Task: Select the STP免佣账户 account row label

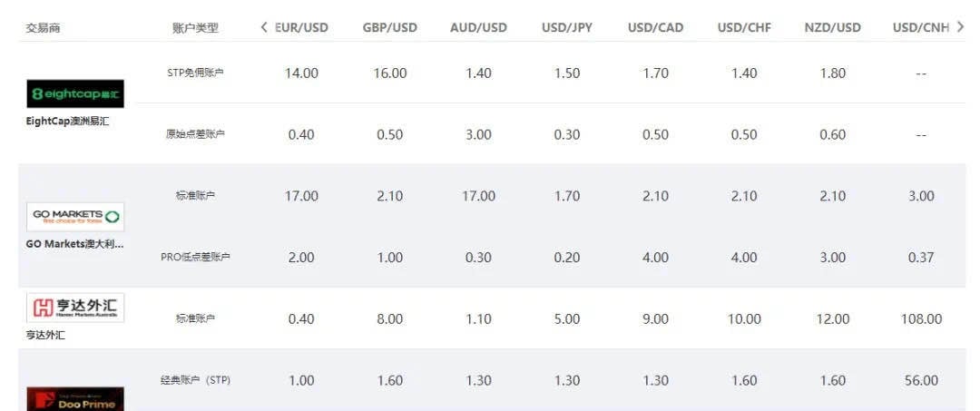Action: (196, 73)
